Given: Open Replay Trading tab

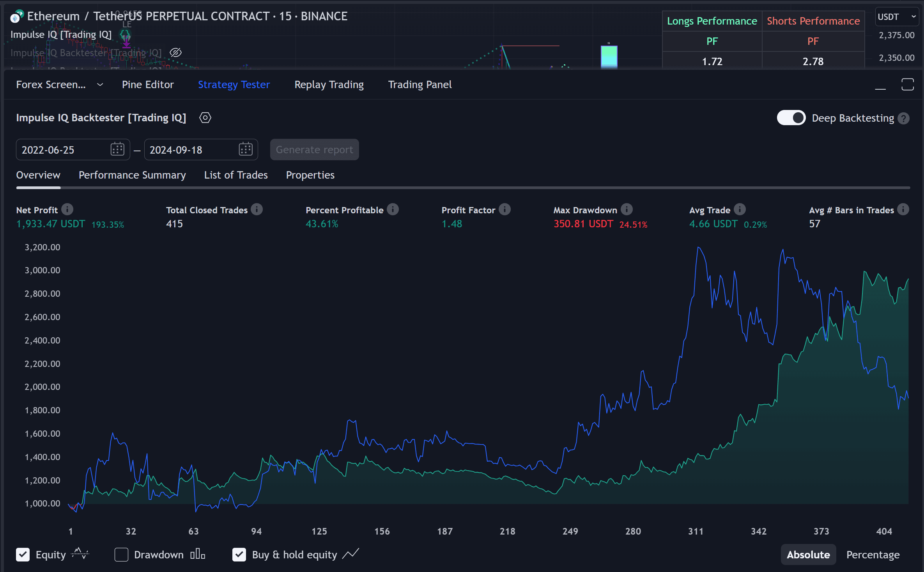Looking at the screenshot, I should click(329, 85).
